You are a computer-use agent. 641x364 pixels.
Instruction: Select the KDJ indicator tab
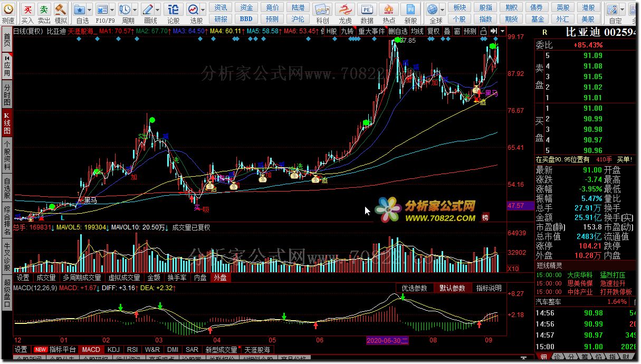113,350
